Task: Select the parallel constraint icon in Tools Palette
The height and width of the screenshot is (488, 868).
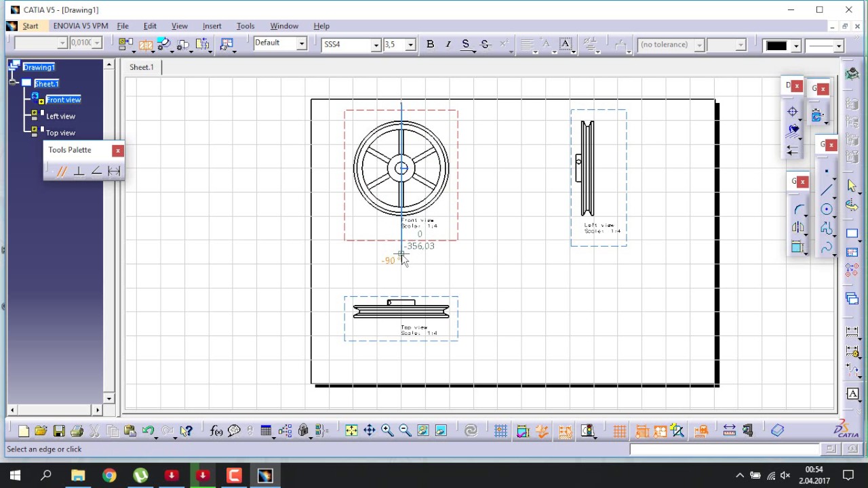Action: [x=62, y=171]
